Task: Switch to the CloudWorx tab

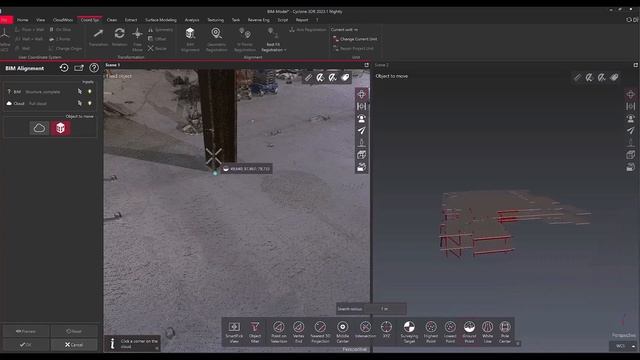Action: (63, 20)
